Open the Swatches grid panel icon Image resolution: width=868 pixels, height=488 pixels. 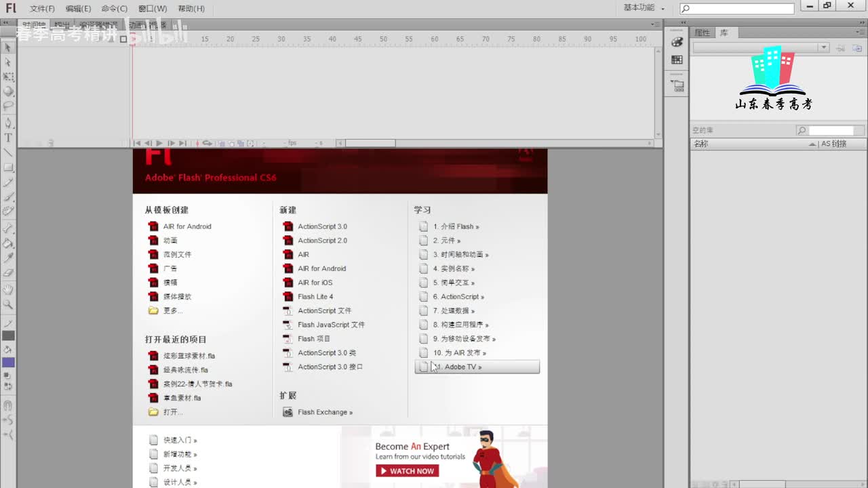(677, 60)
